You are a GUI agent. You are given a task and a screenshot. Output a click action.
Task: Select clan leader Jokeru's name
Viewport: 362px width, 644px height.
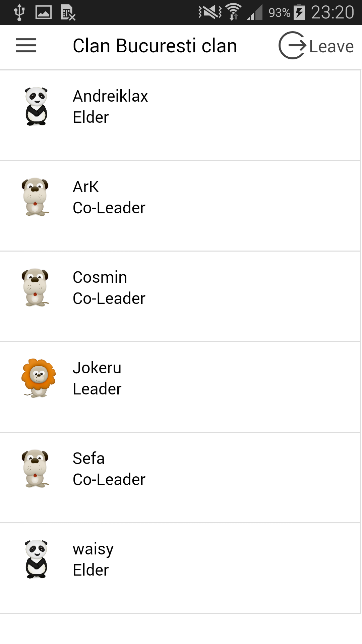pos(97,368)
